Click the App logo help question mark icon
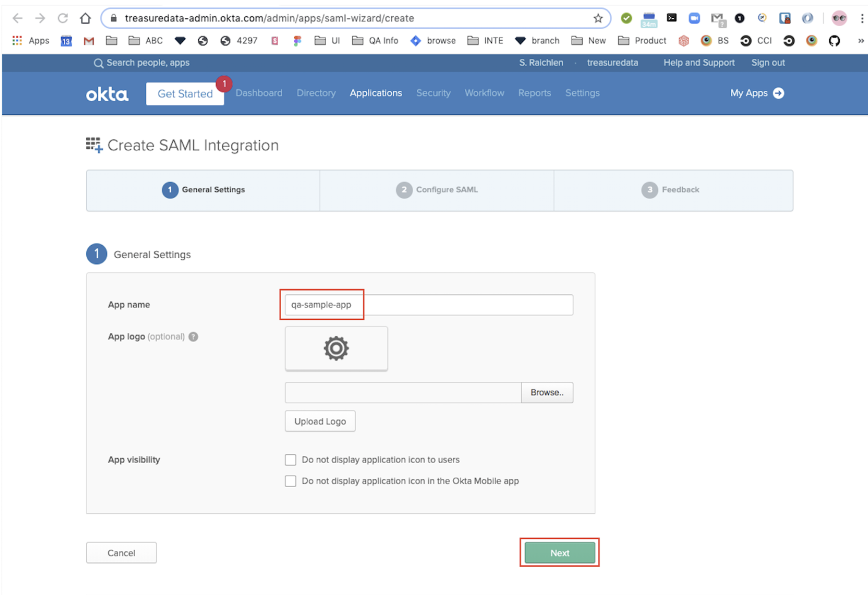Viewport: 868px width, 595px height. 193,337
